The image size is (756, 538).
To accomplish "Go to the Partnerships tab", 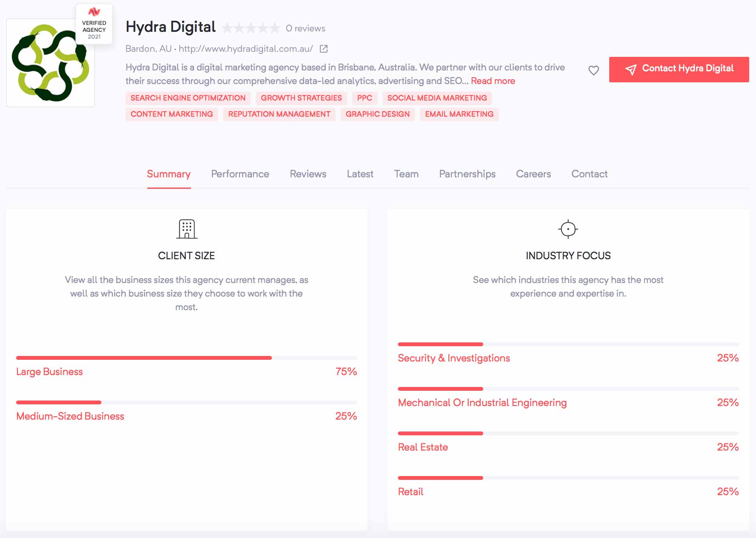I will click(468, 174).
